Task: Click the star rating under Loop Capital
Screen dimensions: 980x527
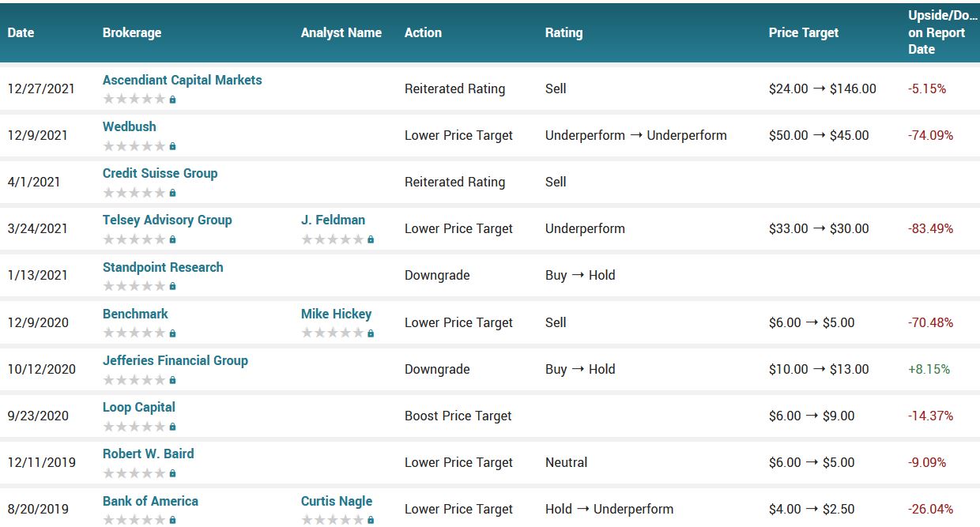Action: pyautogui.click(x=134, y=427)
